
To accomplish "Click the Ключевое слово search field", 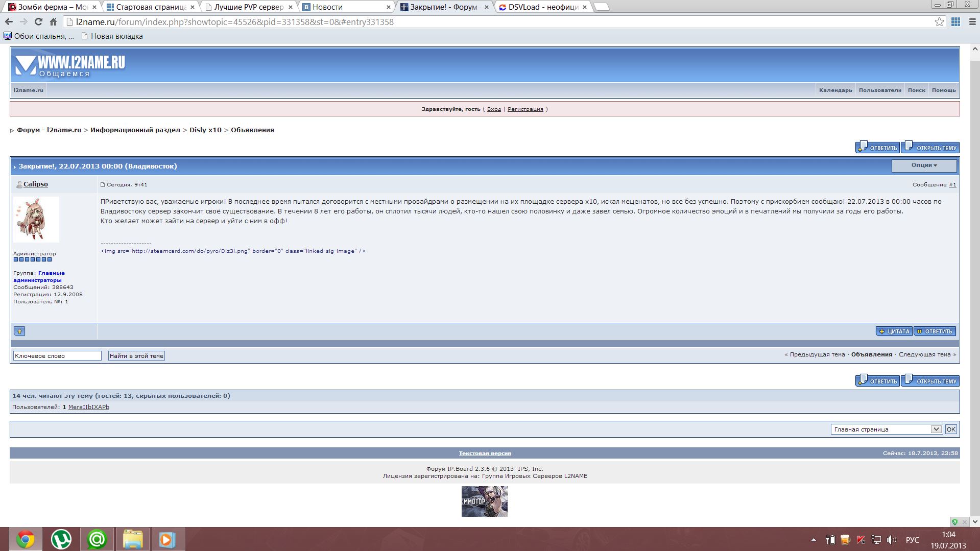I will (57, 356).
